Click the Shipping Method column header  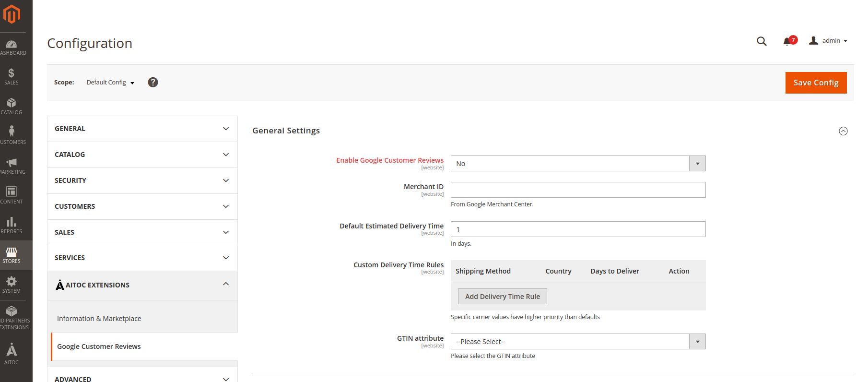click(x=483, y=271)
